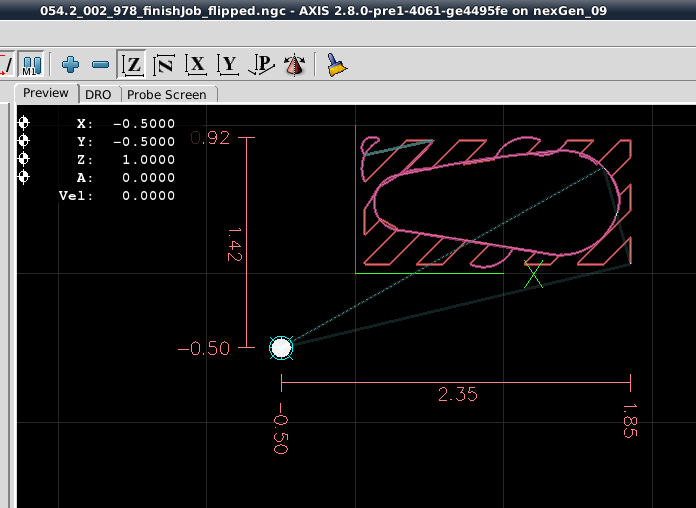
Task: Toggle skip lines with slash button
Action: pos(6,65)
